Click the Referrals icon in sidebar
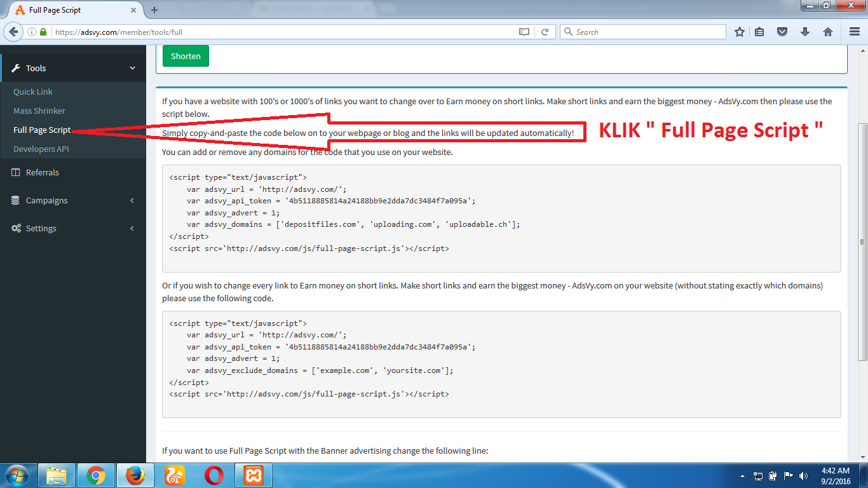The image size is (868, 488). [x=16, y=172]
